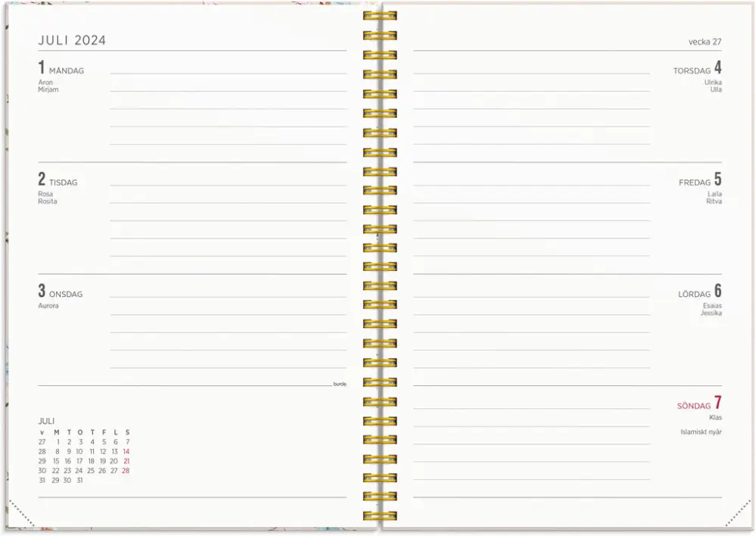The width and height of the screenshot is (756, 536).
Task: Click the 'FREDAG 5' day header
Action: [700, 179]
